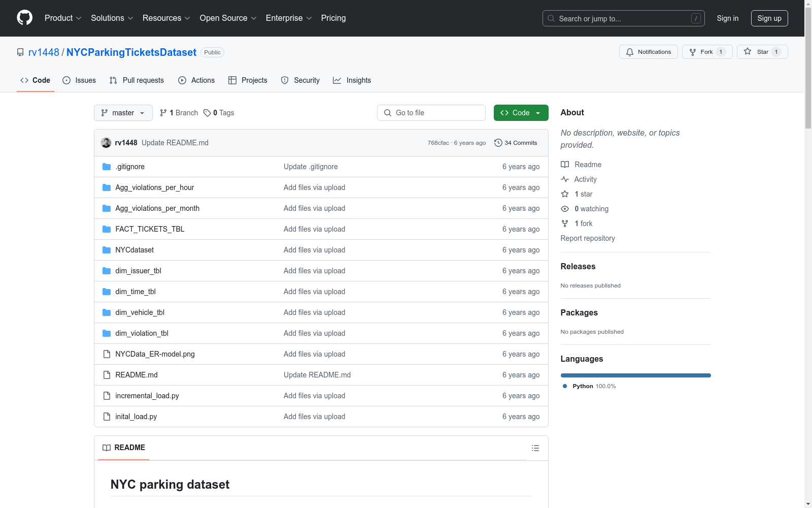Go to the GitHub home logo
This screenshot has height=508, width=812.
click(24, 18)
